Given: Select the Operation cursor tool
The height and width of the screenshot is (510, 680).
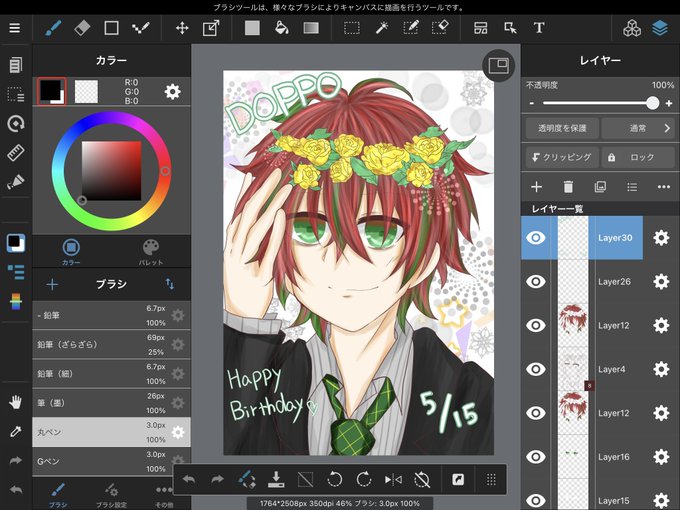Looking at the screenshot, I should tap(510, 28).
